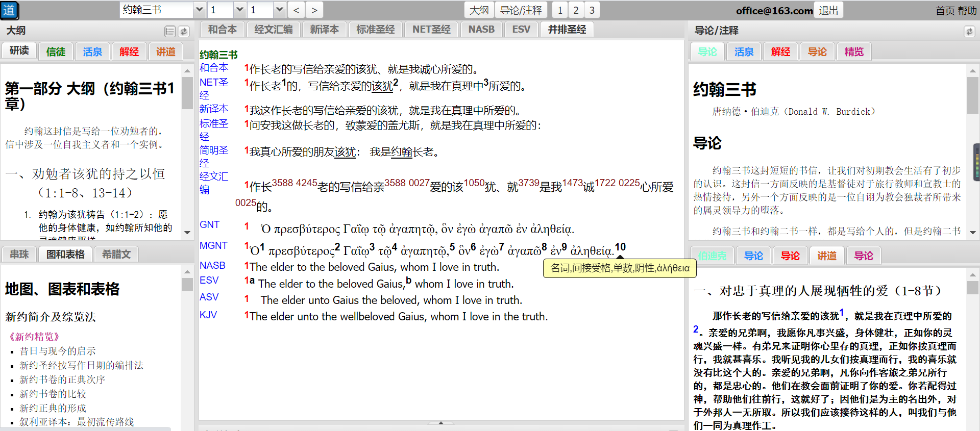Click the swap icon in 大纲 panel header
This screenshot has height=431, width=980.
coord(184,32)
